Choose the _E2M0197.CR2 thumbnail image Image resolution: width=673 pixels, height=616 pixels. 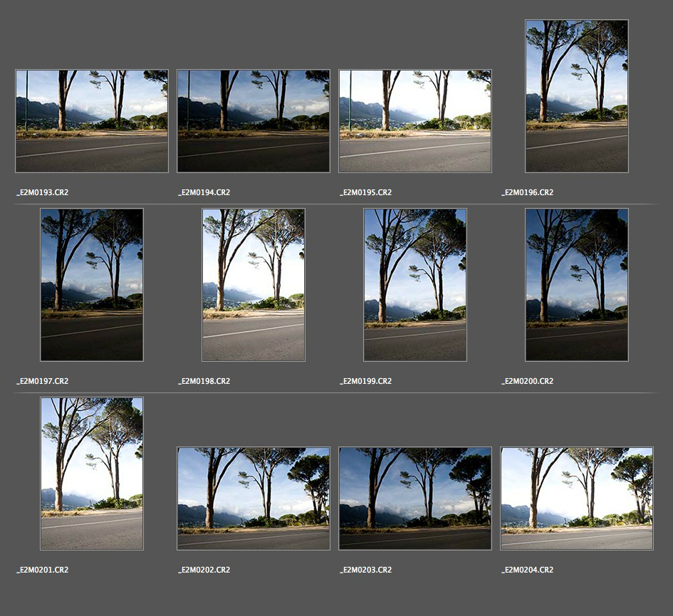click(x=92, y=285)
